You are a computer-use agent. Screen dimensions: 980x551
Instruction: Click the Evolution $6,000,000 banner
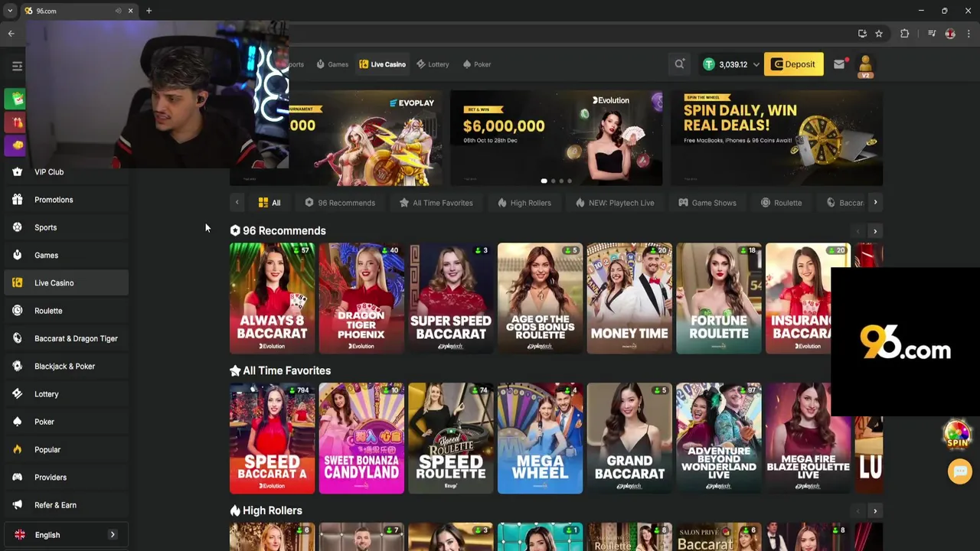coord(556,138)
